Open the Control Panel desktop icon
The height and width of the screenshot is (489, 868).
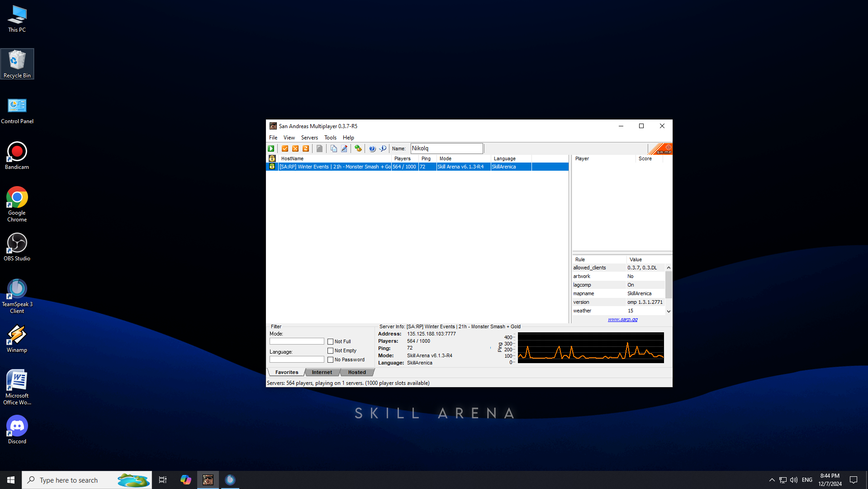pyautogui.click(x=17, y=111)
